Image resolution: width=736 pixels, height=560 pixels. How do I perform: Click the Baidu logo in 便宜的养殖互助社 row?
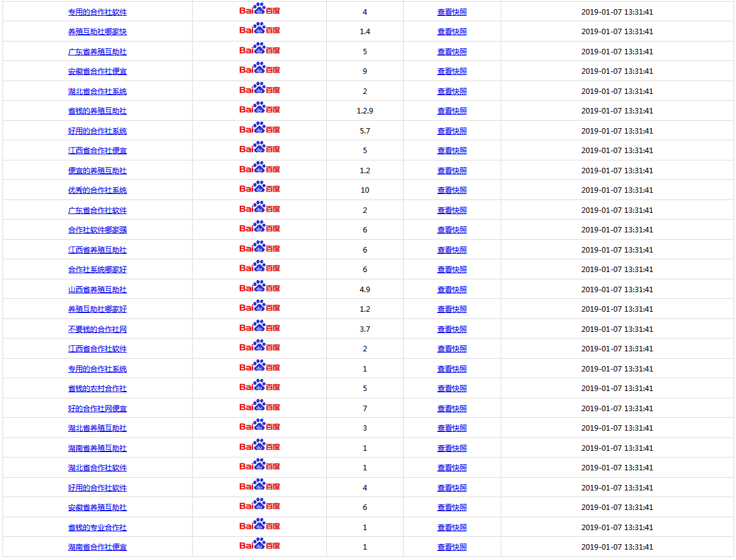[260, 168]
